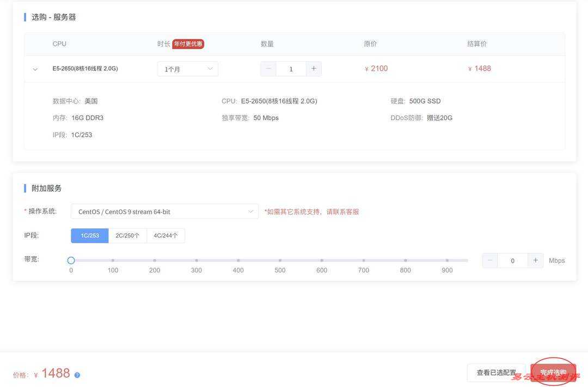Select the 1C/253 IP segment option

(89, 235)
